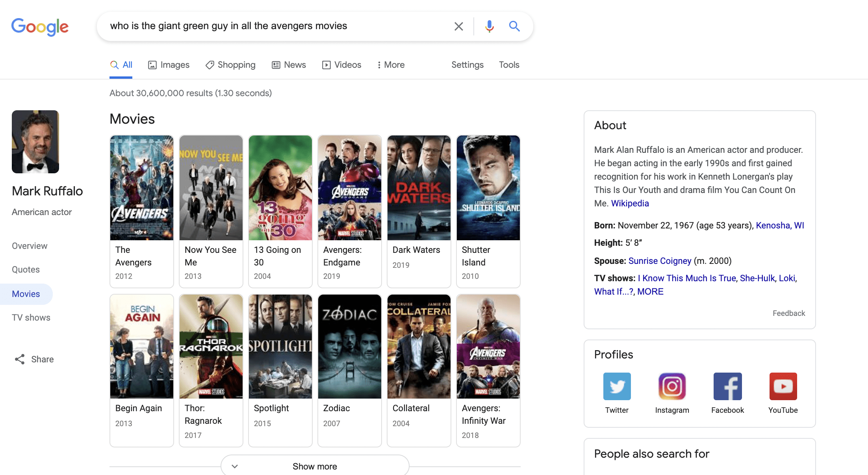Open Collateral movie card
868x475 pixels.
[419, 371]
